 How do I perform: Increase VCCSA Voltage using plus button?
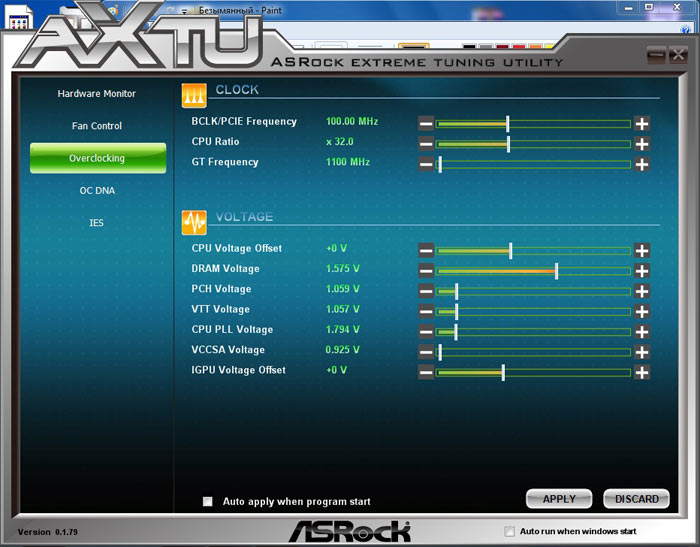[642, 352]
